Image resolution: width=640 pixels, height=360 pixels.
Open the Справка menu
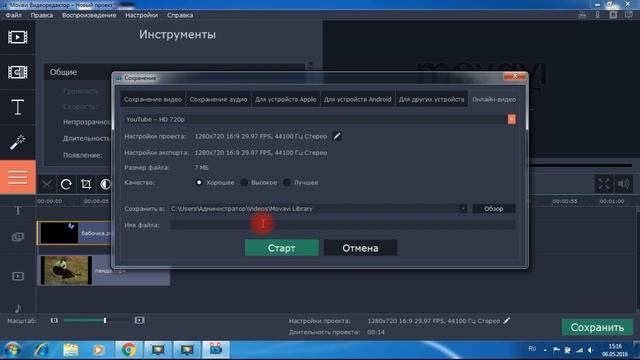point(180,15)
